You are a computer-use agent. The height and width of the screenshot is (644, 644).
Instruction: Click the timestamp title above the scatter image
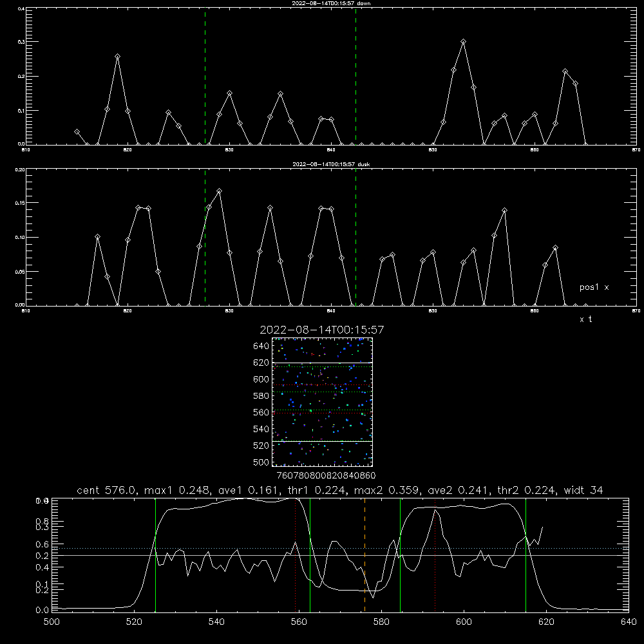[x=322, y=330]
